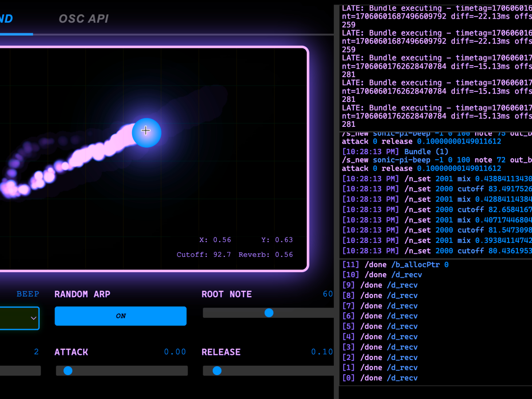Viewport: 532px width, 399px height.
Task: Click the slider track below the value 2
Action: (x=20, y=371)
